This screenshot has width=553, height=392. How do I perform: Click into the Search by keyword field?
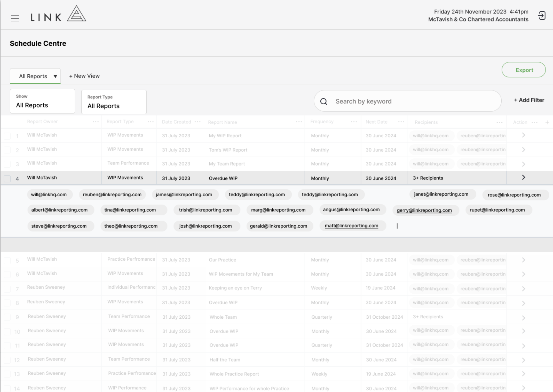point(407,101)
